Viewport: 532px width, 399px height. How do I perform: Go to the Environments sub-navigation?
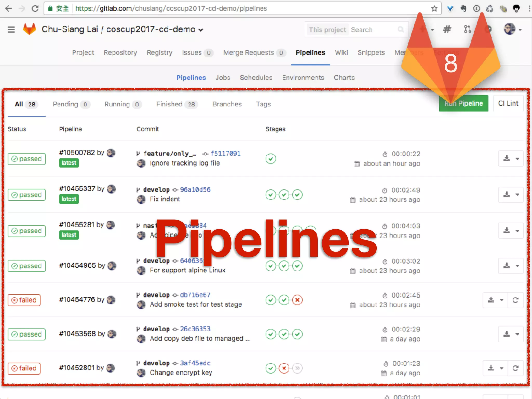(303, 78)
